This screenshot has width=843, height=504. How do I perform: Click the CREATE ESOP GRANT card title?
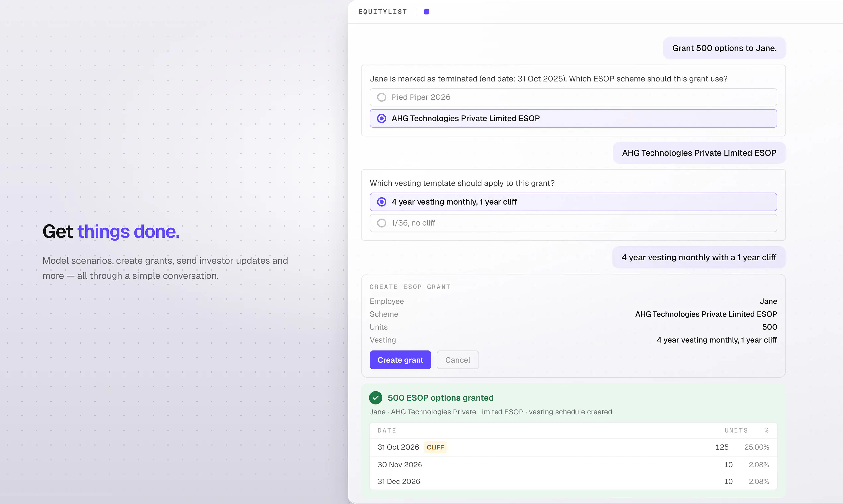click(410, 287)
